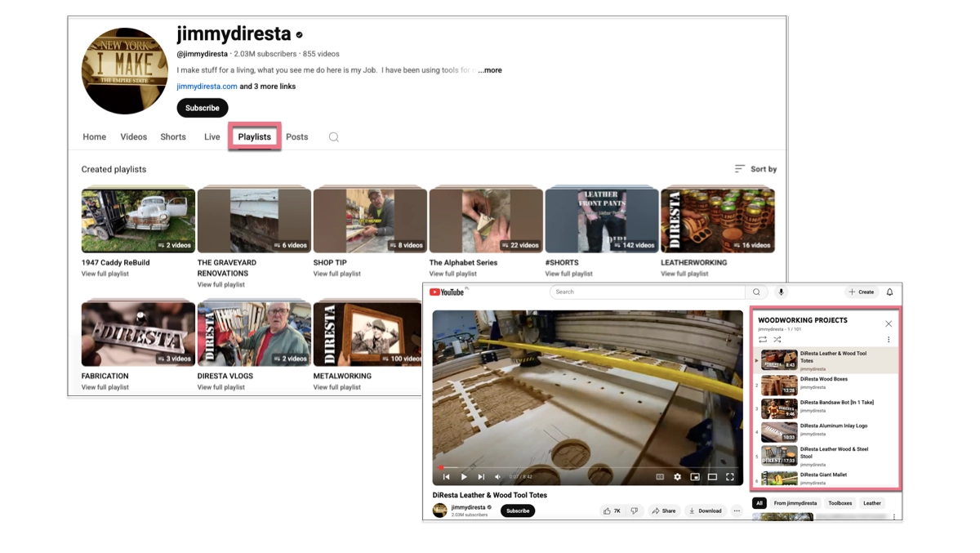Activate miniplayer mode

point(695,477)
